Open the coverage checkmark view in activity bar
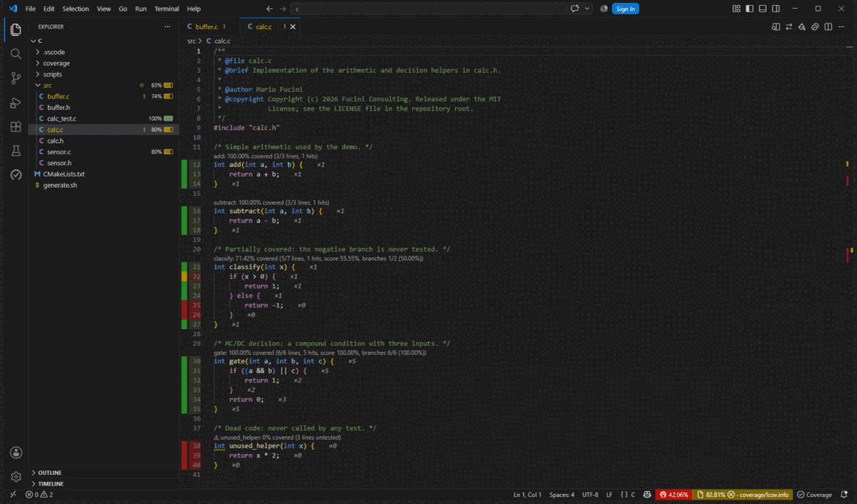This screenshot has height=504, width=857. [16, 175]
